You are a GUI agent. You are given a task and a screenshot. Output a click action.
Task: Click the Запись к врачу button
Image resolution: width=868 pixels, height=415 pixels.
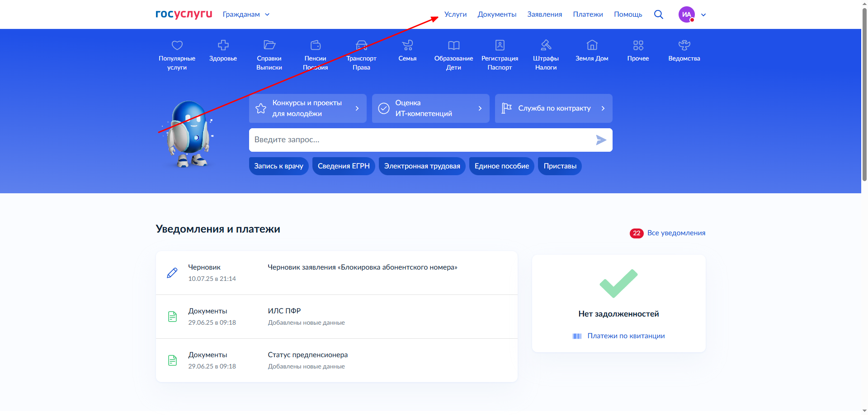[278, 166]
